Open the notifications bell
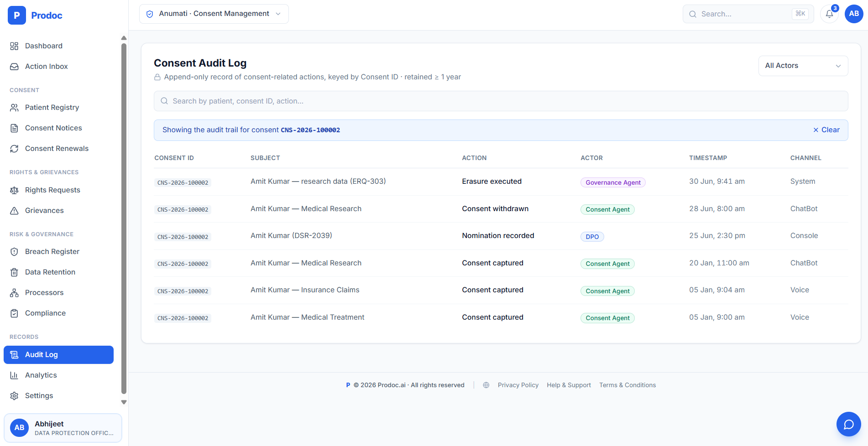Screen dimensions: 868x446 (829, 14)
